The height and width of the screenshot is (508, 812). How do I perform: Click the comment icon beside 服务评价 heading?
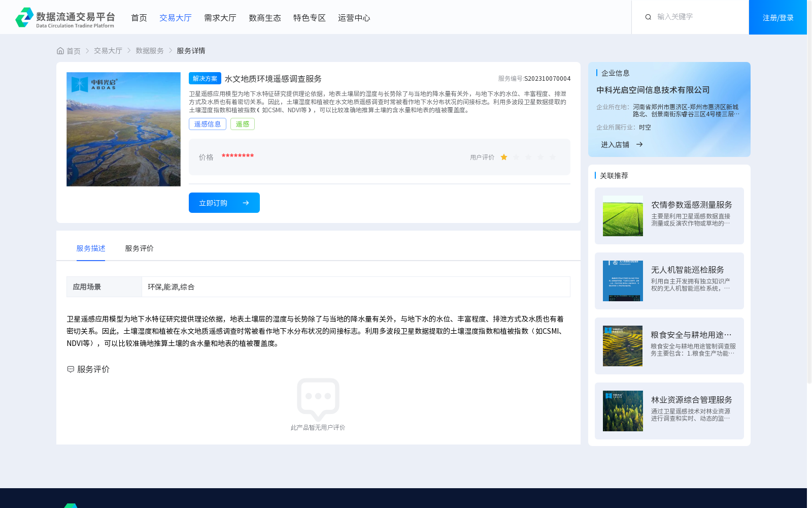[71, 369]
